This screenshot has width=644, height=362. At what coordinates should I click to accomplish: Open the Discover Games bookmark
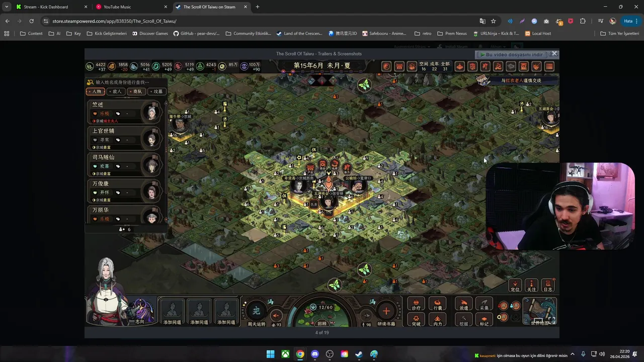point(150,34)
